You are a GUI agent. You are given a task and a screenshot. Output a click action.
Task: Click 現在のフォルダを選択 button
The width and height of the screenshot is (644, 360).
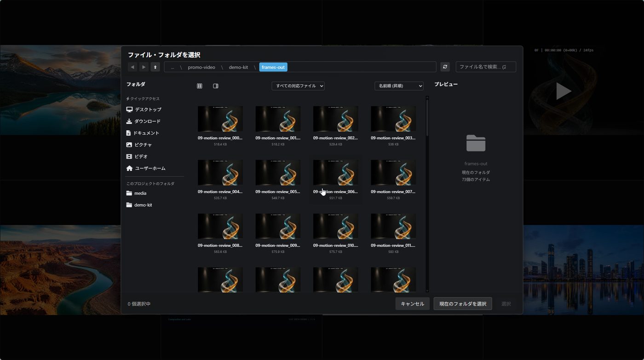[463, 304]
